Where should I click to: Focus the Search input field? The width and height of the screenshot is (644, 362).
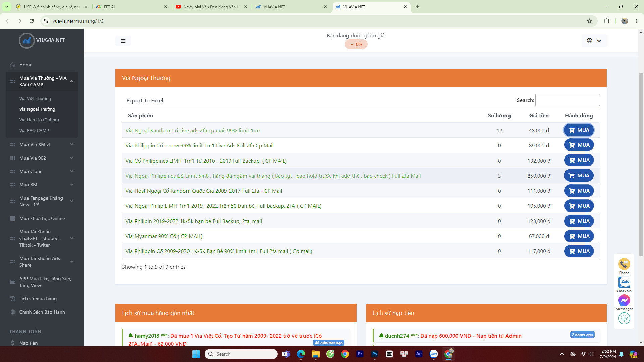[x=568, y=100]
